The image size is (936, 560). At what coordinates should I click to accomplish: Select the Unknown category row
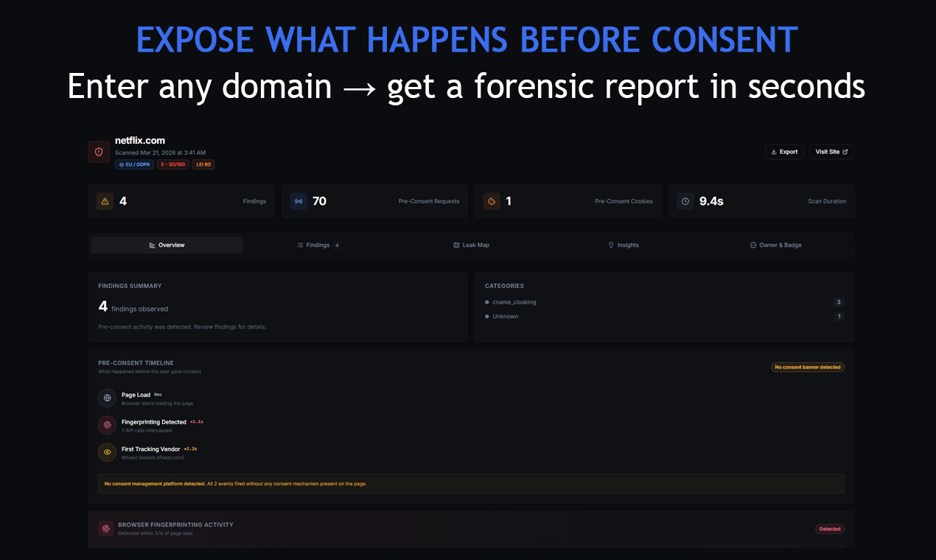click(664, 317)
